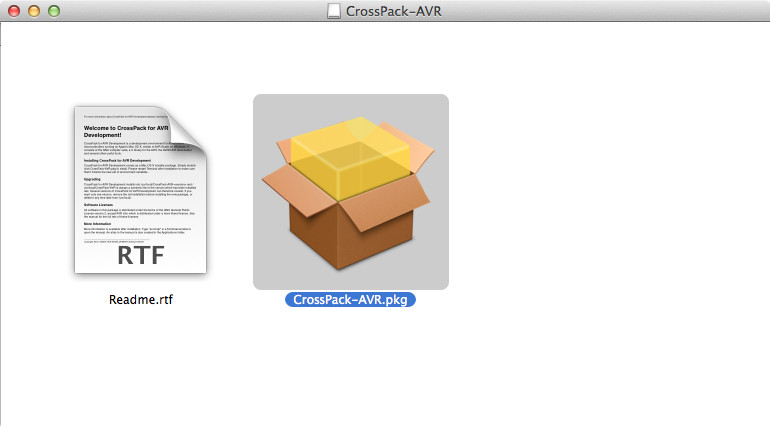Click the Software License text in Readme preview

(105, 204)
